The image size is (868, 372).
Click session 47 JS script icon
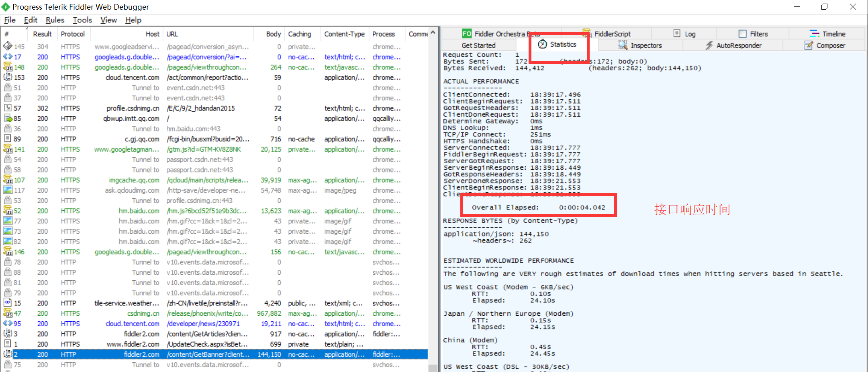click(x=8, y=313)
